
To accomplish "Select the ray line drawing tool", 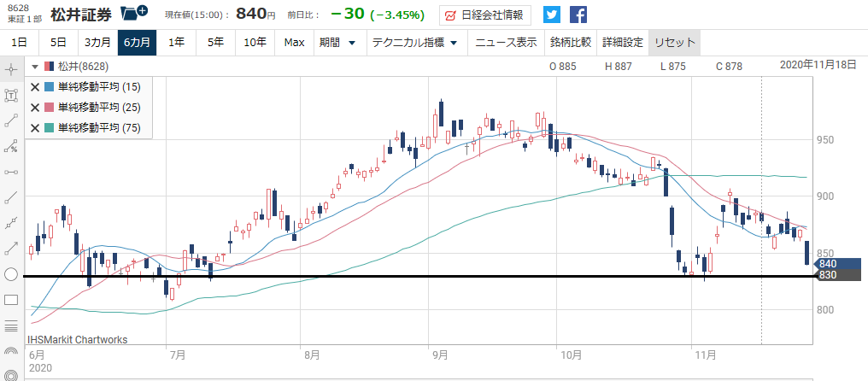I will pos(11,197).
